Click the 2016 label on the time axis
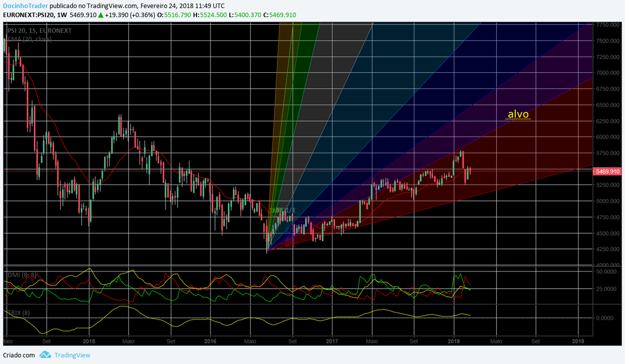 [210, 341]
